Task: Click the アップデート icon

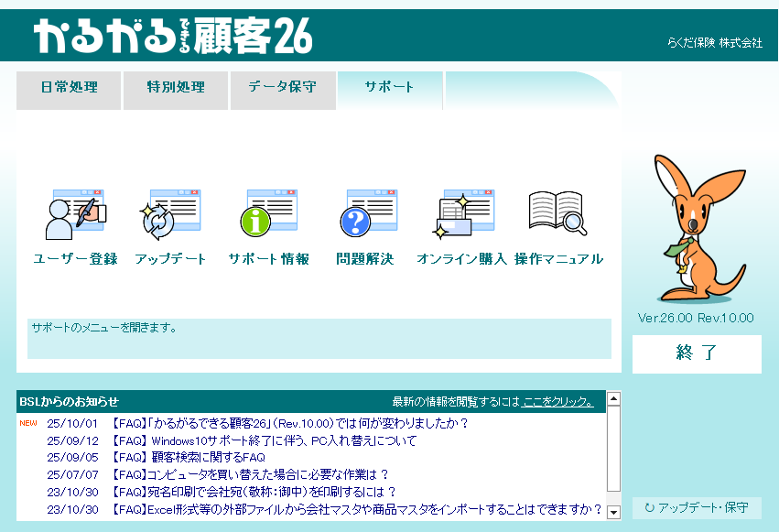Action: [x=170, y=215]
